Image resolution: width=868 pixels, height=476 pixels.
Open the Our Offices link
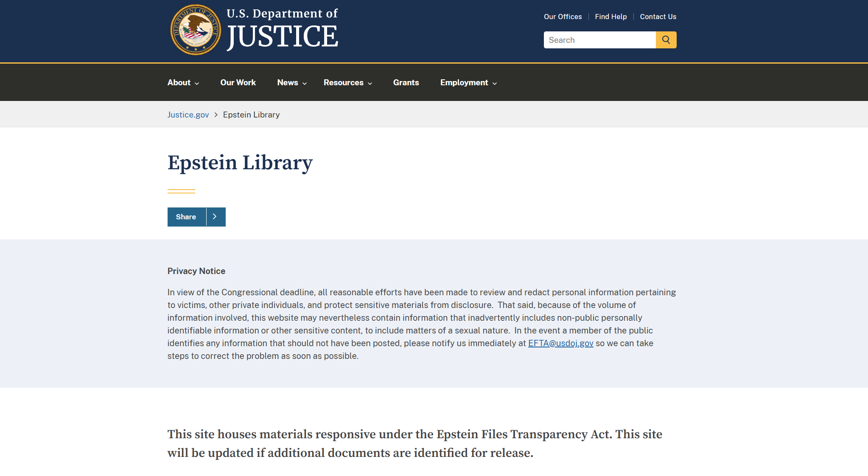[x=563, y=17]
